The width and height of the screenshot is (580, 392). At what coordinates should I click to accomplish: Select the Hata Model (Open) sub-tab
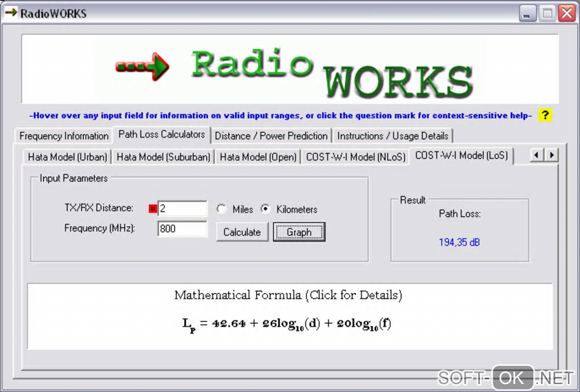[x=258, y=157]
